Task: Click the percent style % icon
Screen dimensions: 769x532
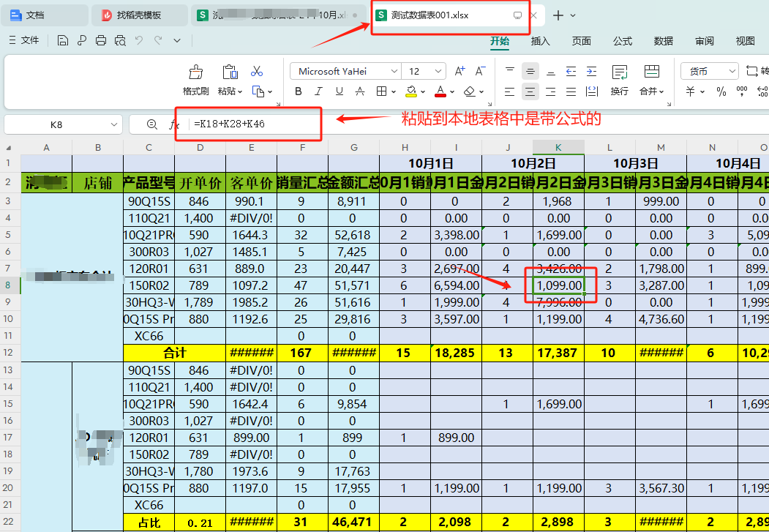Action: (721, 91)
